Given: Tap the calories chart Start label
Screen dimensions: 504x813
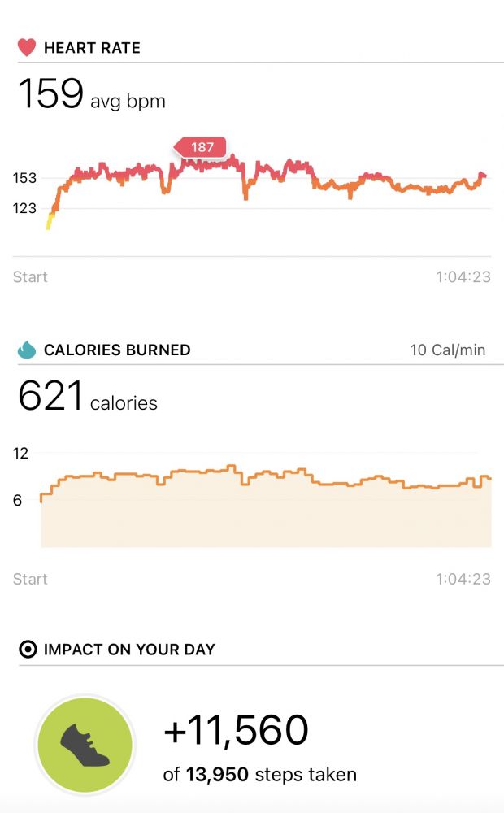Looking at the screenshot, I should [30, 580].
